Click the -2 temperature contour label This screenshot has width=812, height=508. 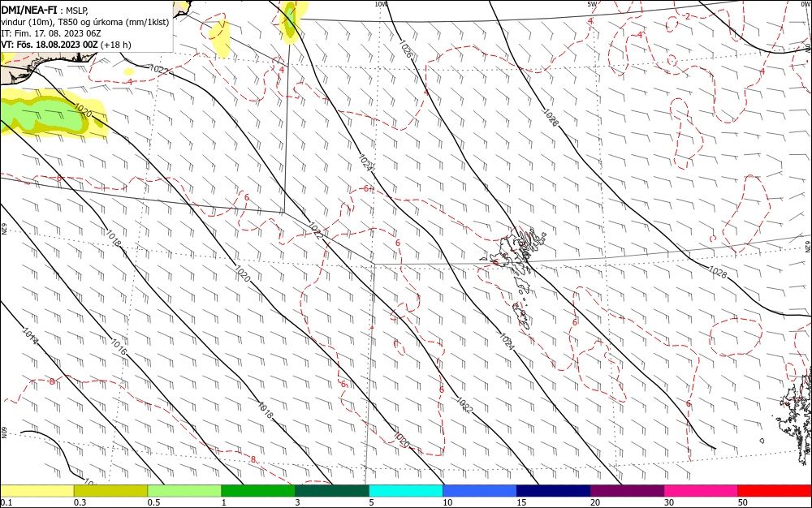(685, 16)
